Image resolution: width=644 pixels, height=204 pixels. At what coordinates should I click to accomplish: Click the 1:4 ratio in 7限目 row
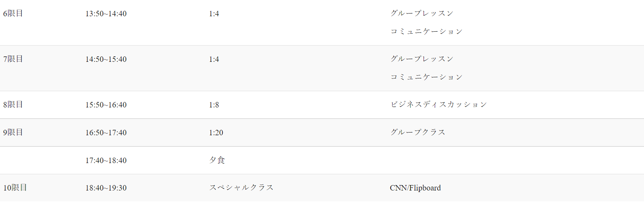pyautogui.click(x=214, y=59)
